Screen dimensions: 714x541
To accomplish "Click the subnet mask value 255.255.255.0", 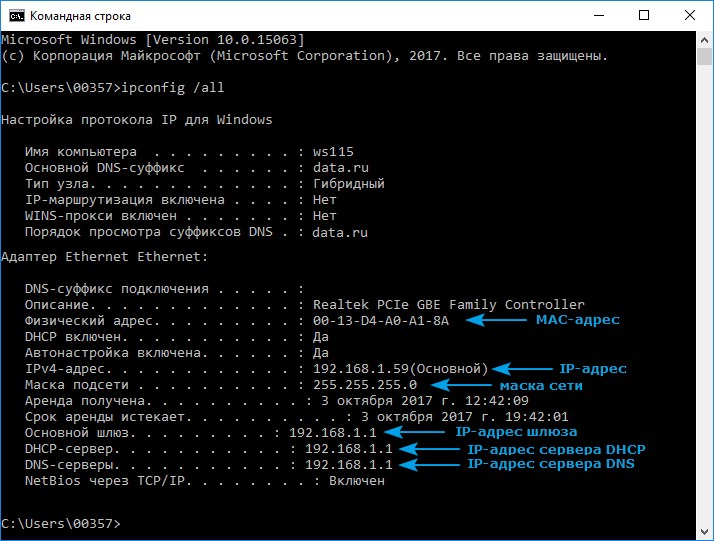I will click(x=364, y=384).
